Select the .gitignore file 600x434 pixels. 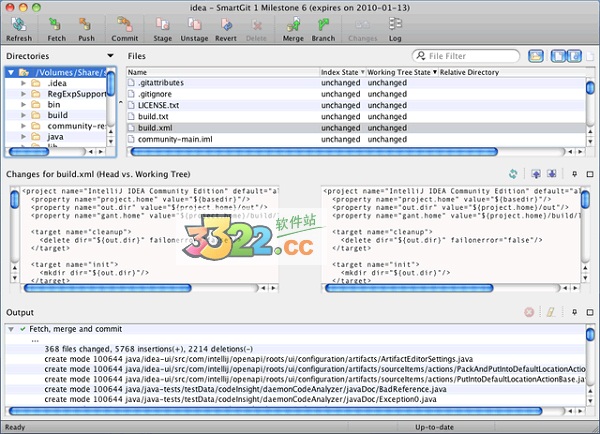[x=356, y=94]
